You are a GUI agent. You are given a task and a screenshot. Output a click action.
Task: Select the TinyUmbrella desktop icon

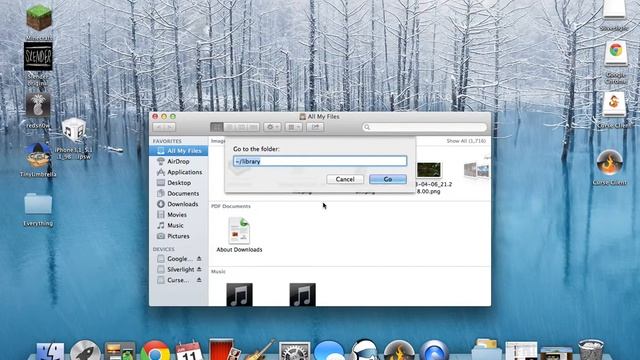38,156
